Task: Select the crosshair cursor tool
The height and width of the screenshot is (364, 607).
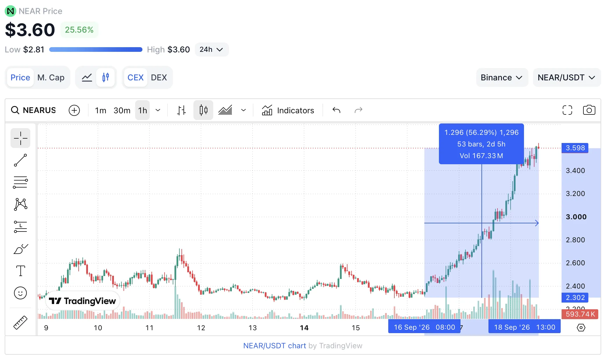Action: point(20,138)
